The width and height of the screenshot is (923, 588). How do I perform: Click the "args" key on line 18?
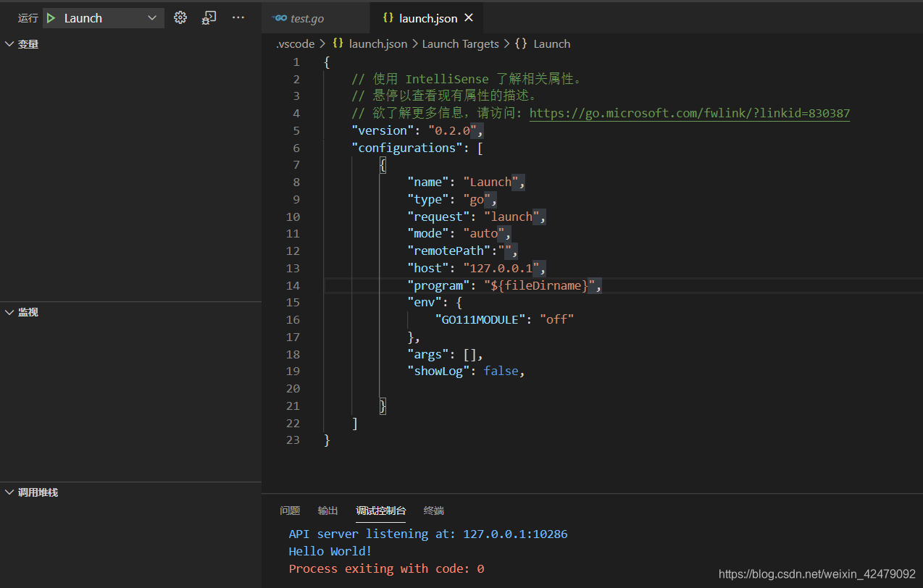tap(428, 354)
